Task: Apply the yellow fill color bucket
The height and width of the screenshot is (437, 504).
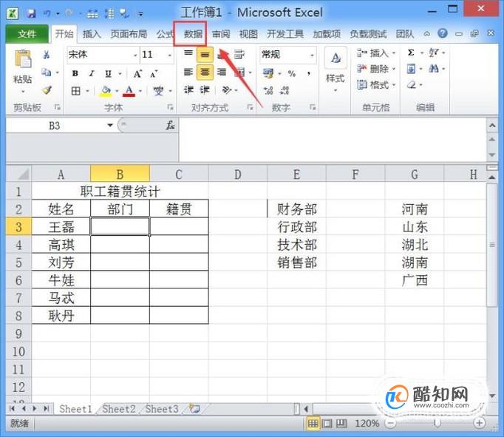Action: pos(106,91)
